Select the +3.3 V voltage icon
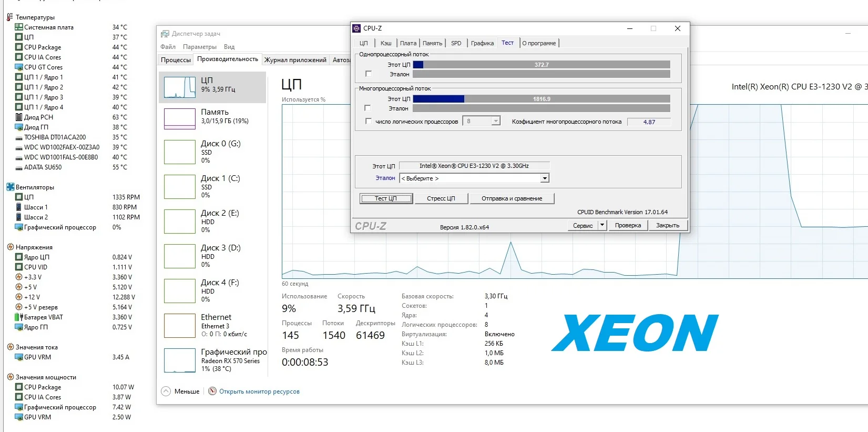This screenshot has height=432, width=868. click(x=19, y=277)
